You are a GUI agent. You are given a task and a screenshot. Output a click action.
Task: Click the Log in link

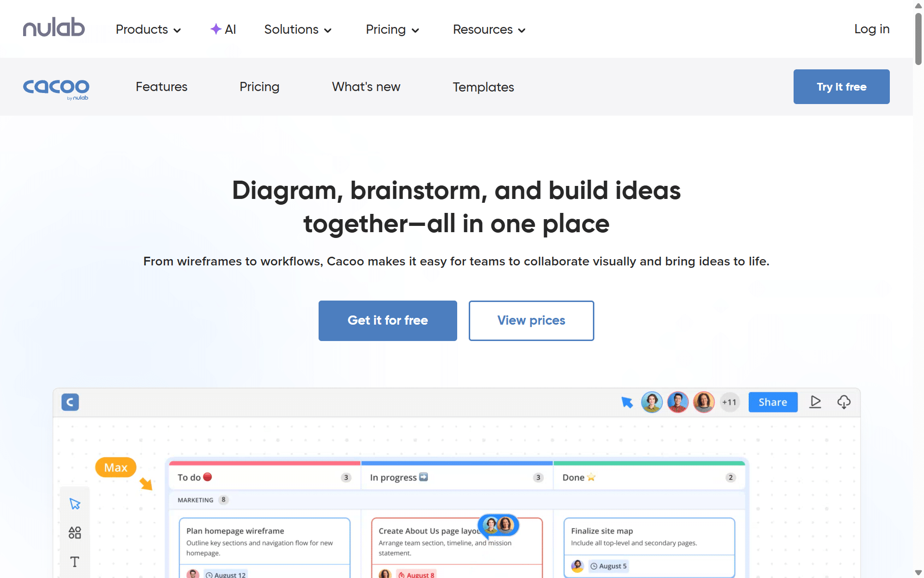[872, 29]
